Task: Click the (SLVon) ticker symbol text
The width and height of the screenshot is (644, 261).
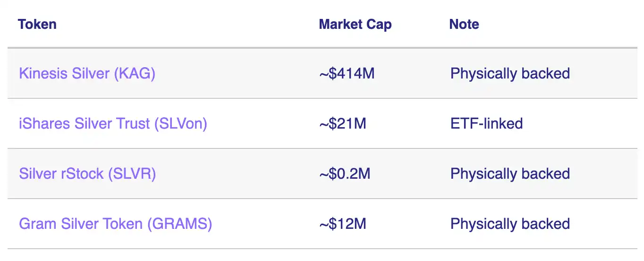Action: [x=180, y=124]
